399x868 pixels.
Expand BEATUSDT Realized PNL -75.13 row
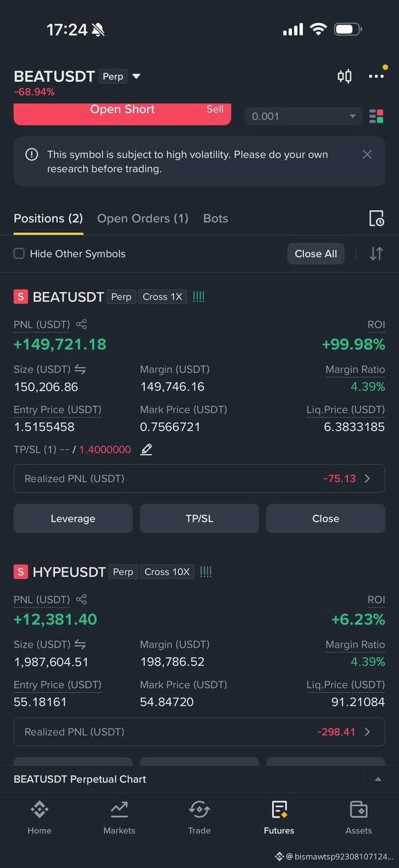pyautogui.click(x=199, y=479)
